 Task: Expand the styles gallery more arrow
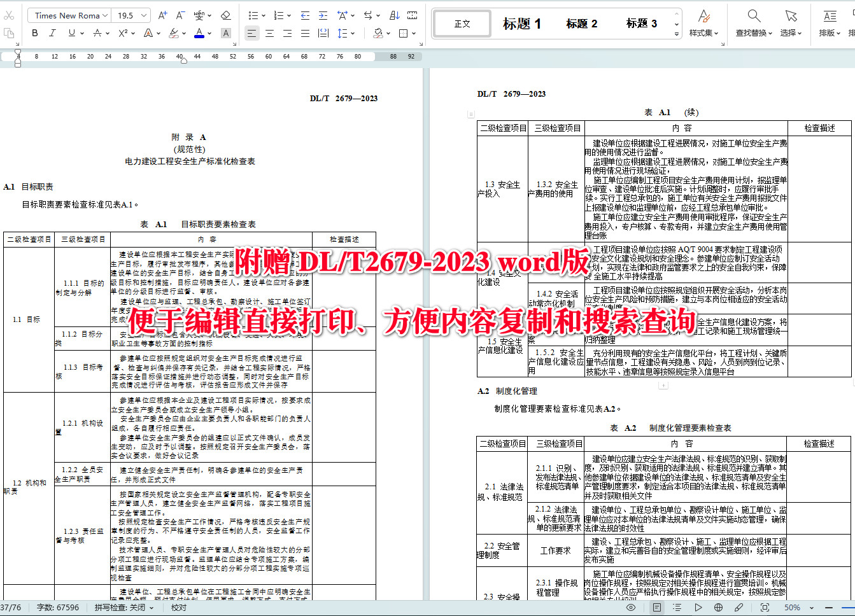pos(677,34)
